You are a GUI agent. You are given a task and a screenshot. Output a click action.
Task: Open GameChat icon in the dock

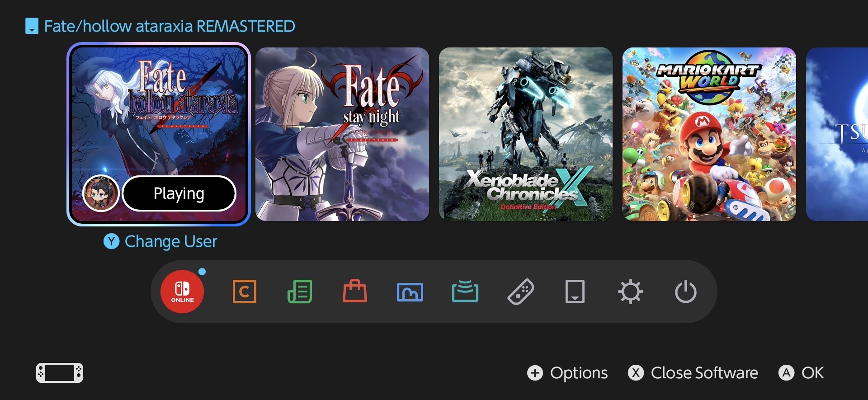(x=245, y=292)
